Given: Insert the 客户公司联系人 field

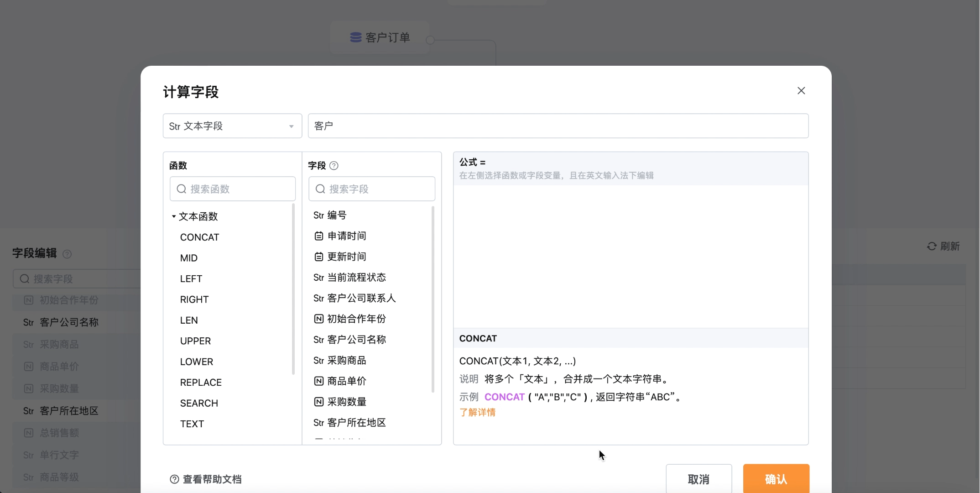Looking at the screenshot, I should click(x=354, y=298).
